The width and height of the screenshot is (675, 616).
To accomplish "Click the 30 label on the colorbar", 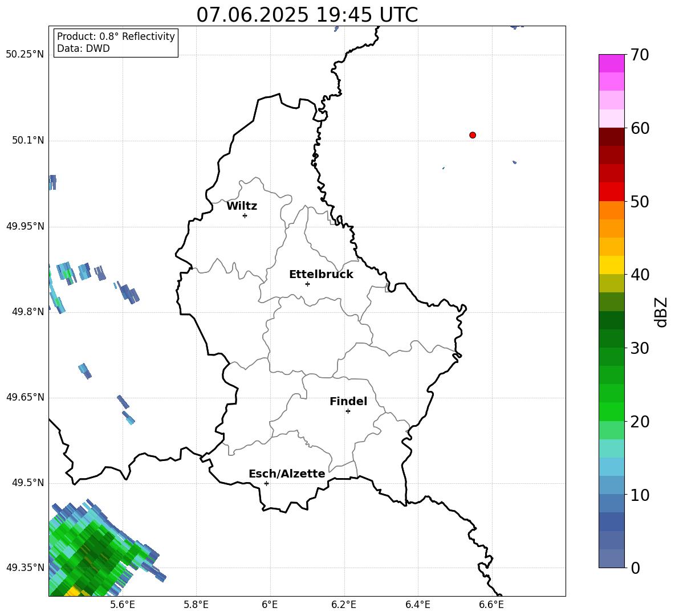I will coord(640,348).
